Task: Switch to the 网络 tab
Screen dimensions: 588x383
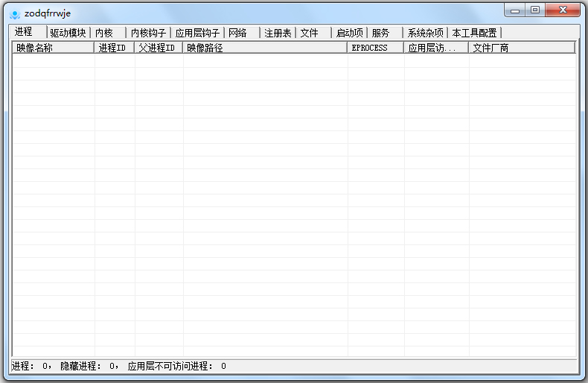Action: [x=238, y=33]
